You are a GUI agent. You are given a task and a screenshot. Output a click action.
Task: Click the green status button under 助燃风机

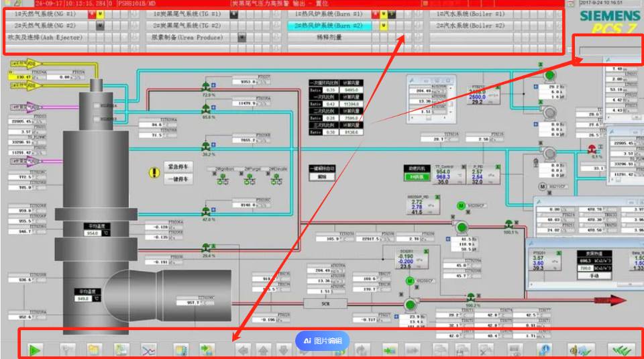[x=417, y=177]
